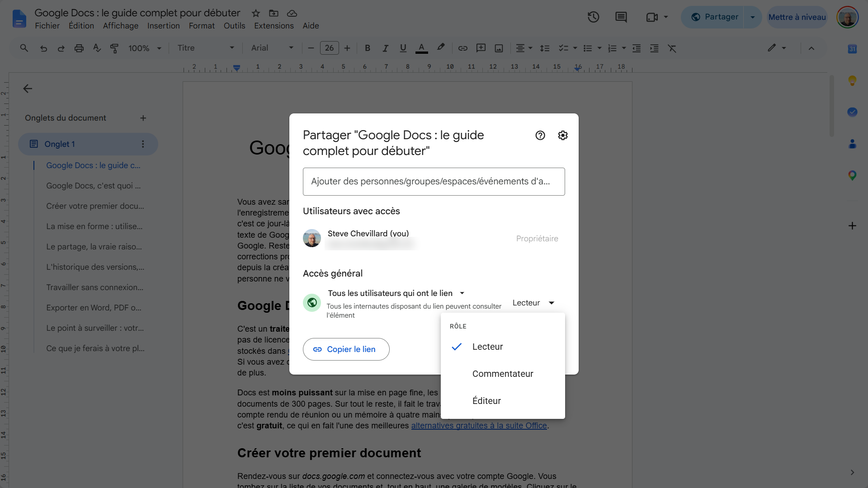Toggle bold formatting
The height and width of the screenshot is (488, 868).
(368, 48)
